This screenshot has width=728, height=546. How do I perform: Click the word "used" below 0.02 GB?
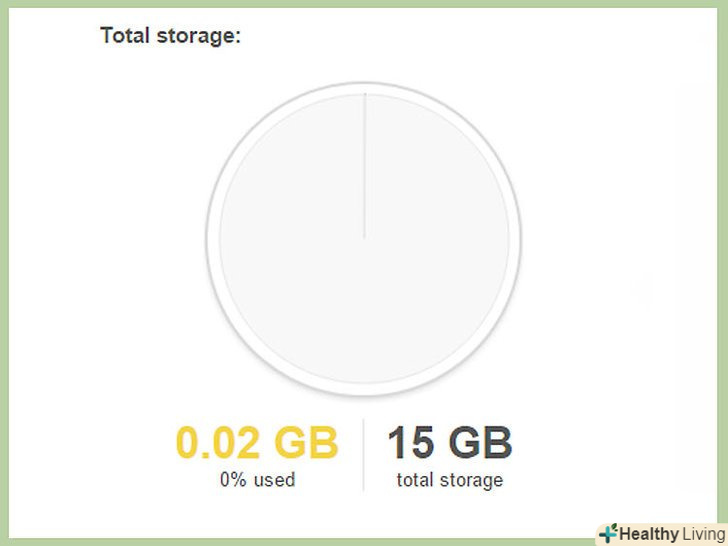(x=273, y=480)
